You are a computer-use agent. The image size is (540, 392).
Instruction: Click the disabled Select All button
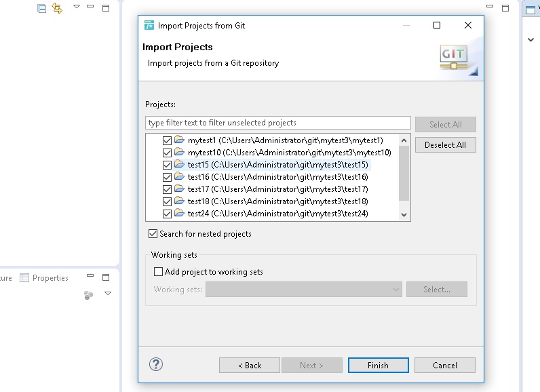pos(446,125)
